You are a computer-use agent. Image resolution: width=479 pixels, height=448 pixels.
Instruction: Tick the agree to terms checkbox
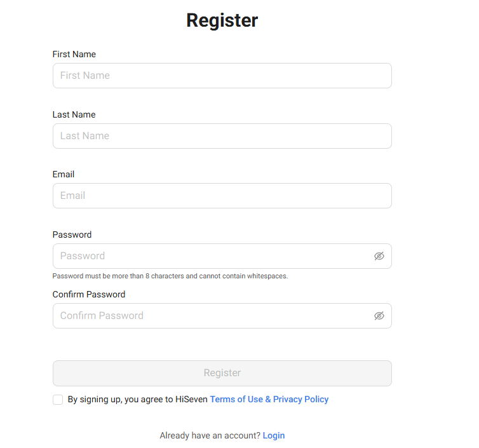(58, 400)
